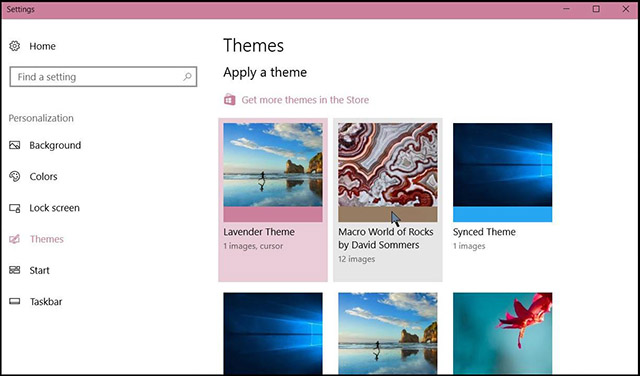The height and width of the screenshot is (376, 640).
Task: Click the Colors palette icon
Action: (15, 176)
